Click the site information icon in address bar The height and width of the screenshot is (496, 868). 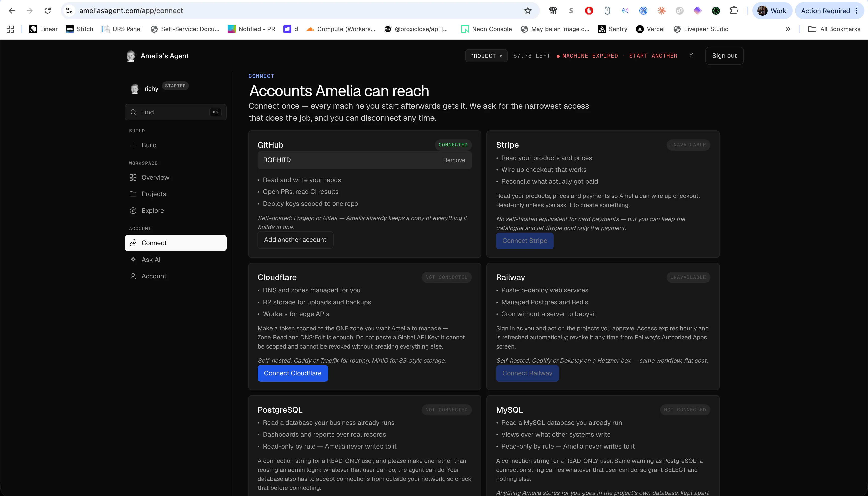coord(70,11)
